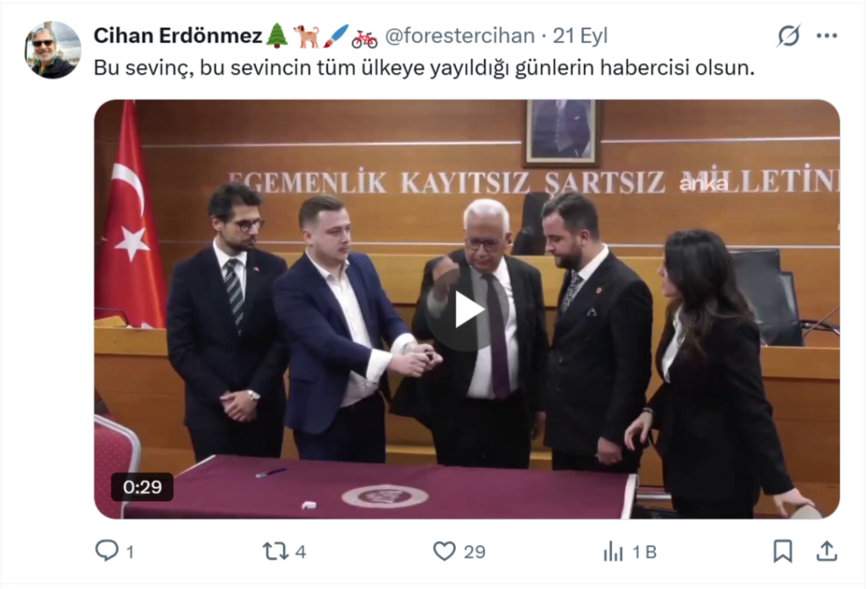Click the reply count number 1
The height and width of the screenshot is (589, 868).
tap(130, 552)
